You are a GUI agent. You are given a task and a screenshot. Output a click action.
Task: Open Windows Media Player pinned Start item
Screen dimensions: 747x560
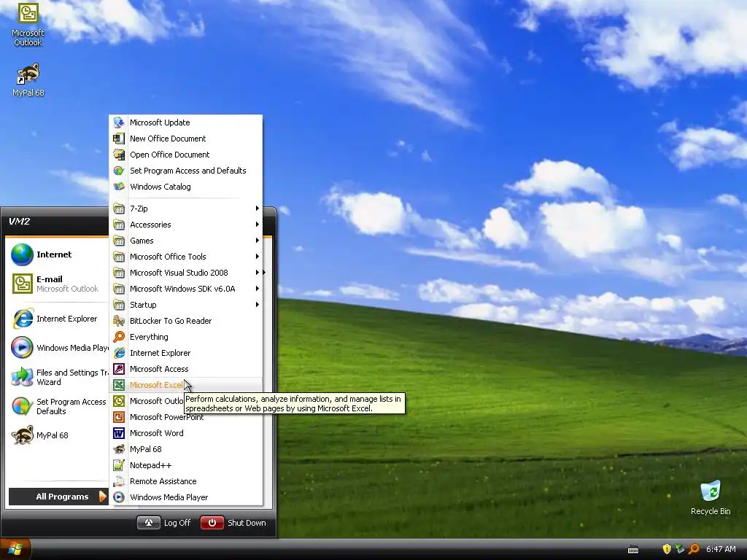click(x=59, y=348)
